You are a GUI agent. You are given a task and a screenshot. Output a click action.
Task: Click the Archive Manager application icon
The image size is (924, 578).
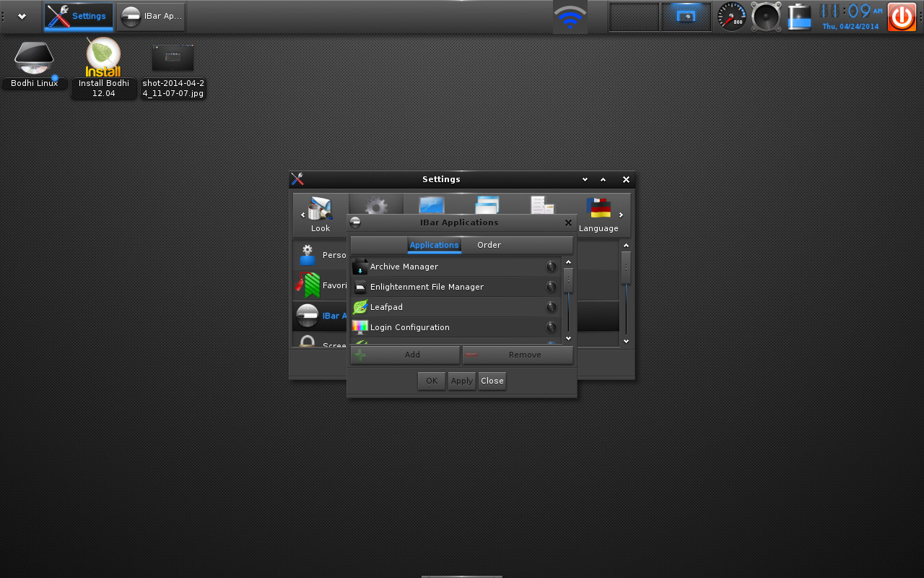pos(359,267)
